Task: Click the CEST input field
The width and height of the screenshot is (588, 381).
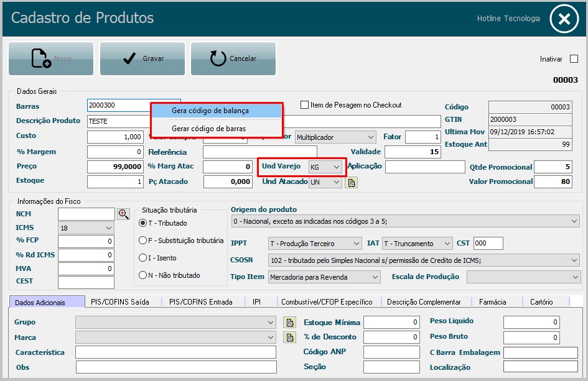Action: [86, 282]
